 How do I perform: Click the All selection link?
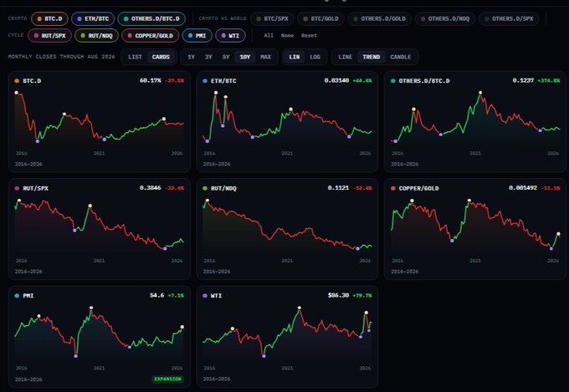[x=269, y=36]
